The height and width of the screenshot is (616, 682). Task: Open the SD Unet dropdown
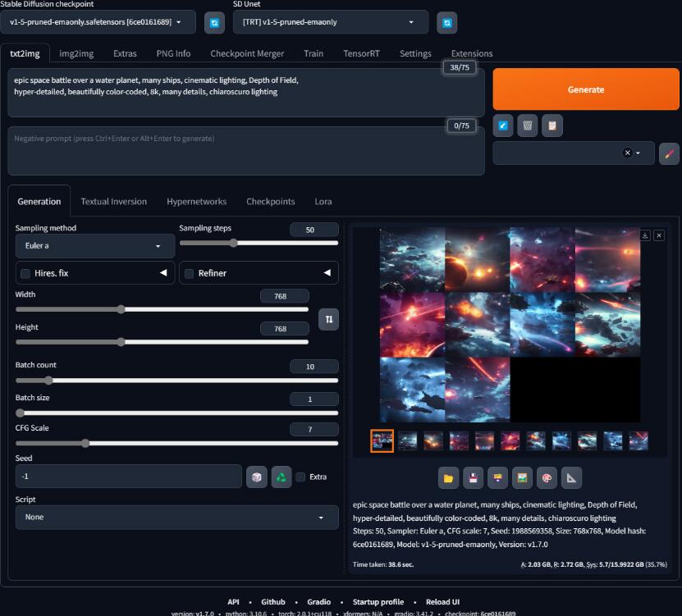coord(330,22)
